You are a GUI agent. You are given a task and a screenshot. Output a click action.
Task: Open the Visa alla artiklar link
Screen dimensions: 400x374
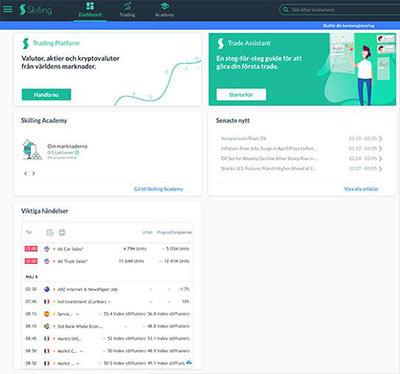point(361,189)
